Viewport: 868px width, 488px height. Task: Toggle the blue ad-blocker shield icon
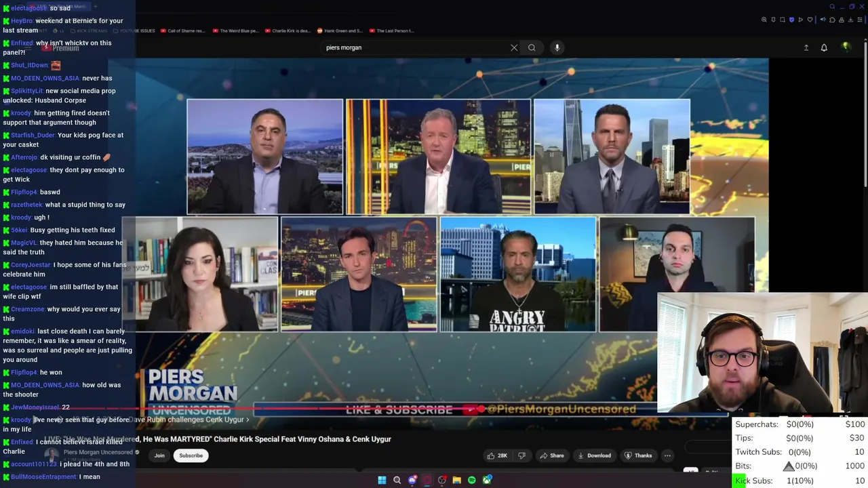[791, 20]
